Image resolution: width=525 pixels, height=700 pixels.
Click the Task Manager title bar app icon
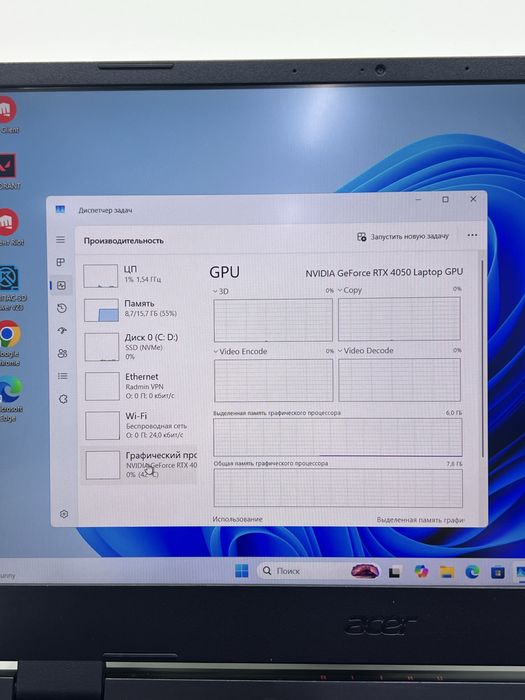60,209
